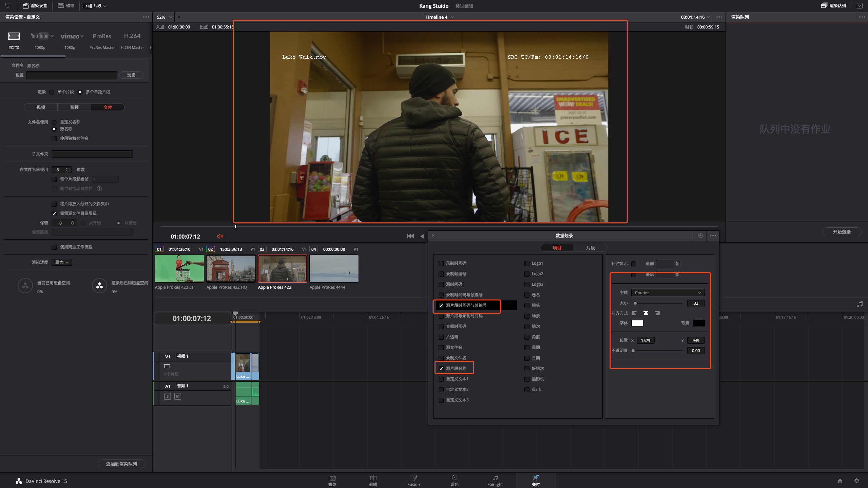Image resolution: width=868 pixels, height=488 pixels.
Task: Click white font color swatch
Action: pyautogui.click(x=637, y=323)
